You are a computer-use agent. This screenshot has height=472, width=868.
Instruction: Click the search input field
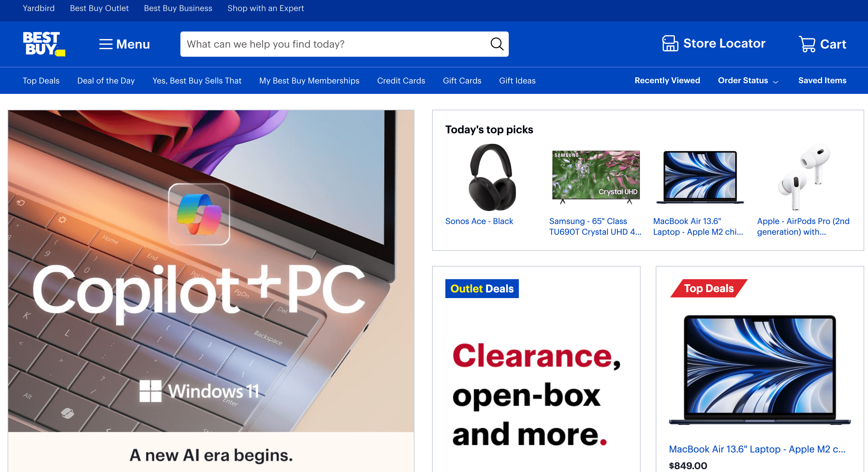pyautogui.click(x=344, y=43)
